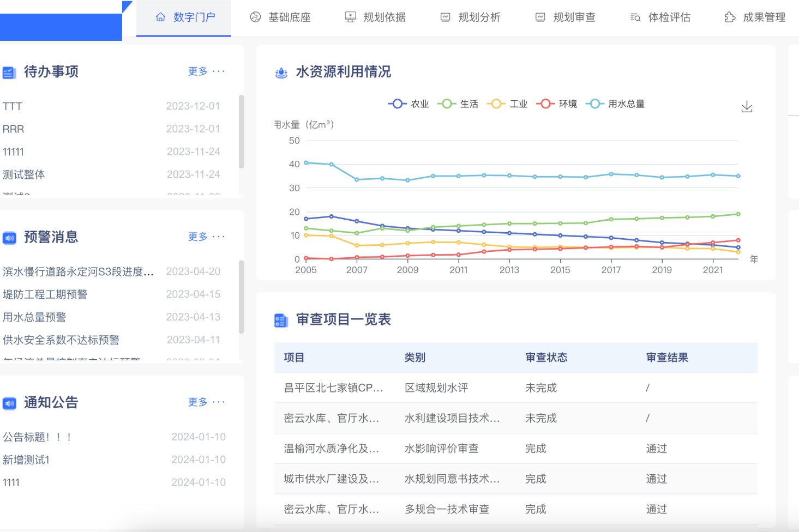Click the 类别 column header
The width and height of the screenshot is (799, 532).
point(415,358)
